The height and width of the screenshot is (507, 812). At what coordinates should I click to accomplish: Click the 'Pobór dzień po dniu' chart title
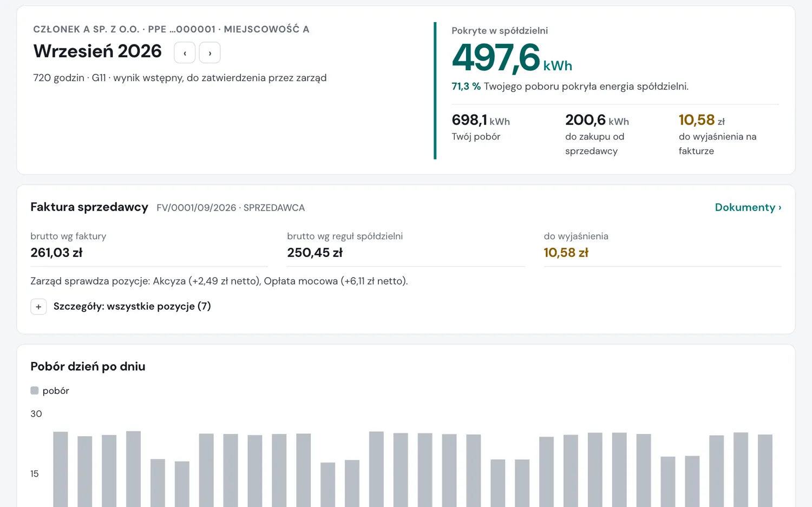(x=88, y=366)
